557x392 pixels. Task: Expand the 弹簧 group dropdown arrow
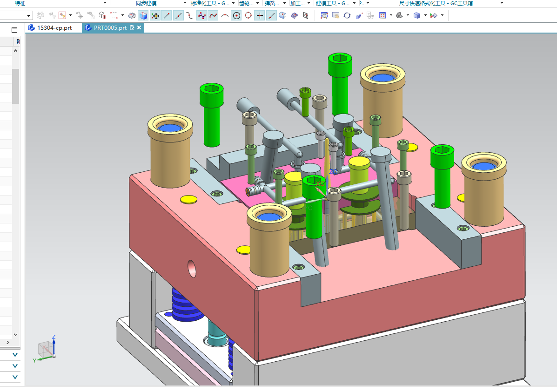(284, 3)
